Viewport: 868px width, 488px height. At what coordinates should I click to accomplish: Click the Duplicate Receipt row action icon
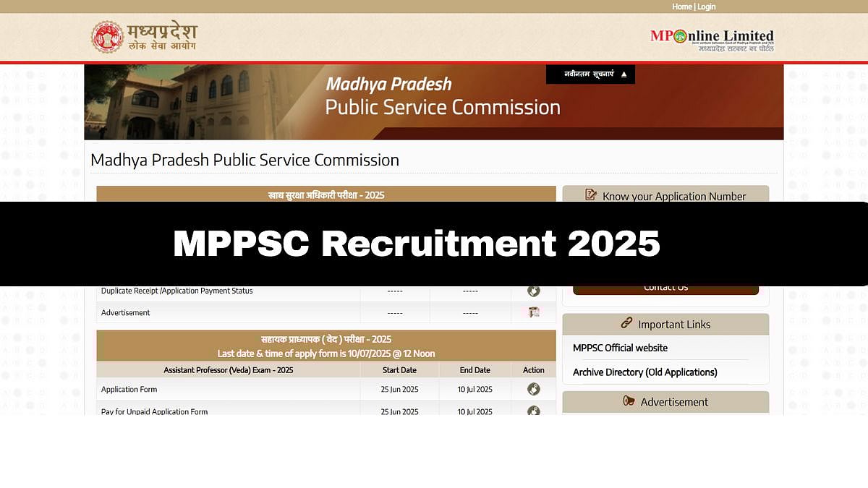pyautogui.click(x=534, y=291)
